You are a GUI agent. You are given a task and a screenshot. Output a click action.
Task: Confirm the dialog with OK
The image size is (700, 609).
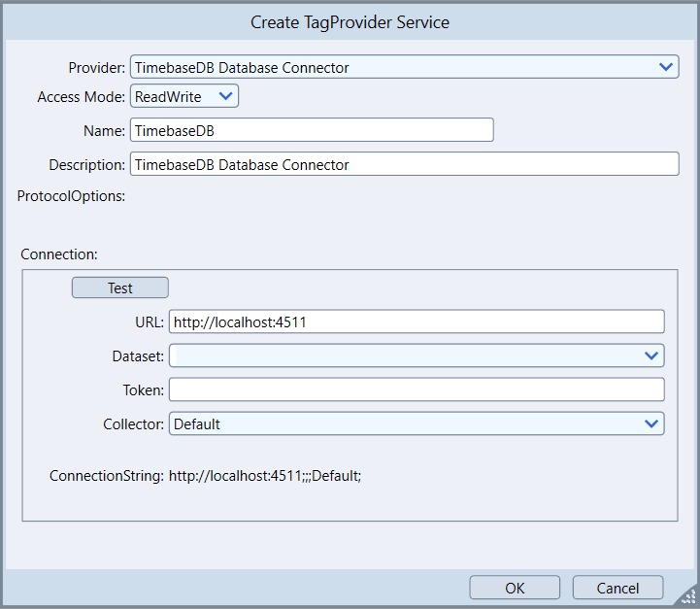click(515, 588)
